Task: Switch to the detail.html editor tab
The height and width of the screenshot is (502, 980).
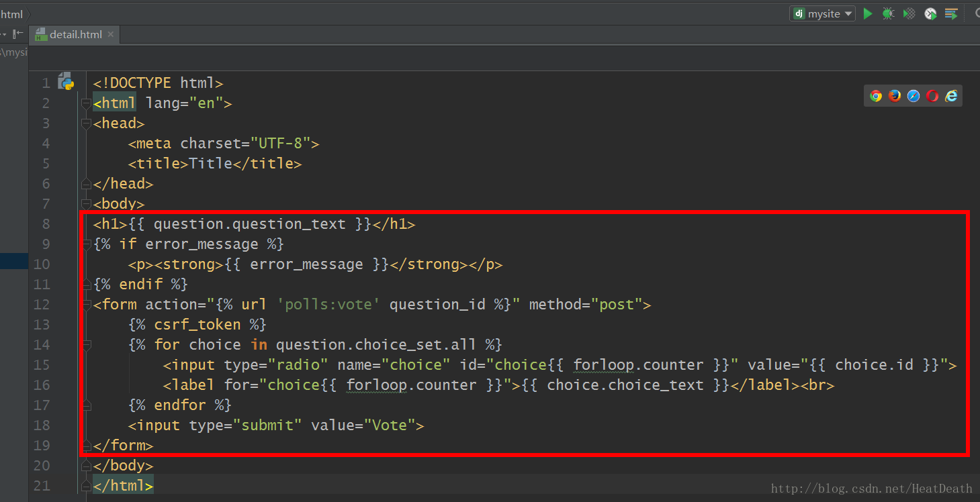Action: 75,34
